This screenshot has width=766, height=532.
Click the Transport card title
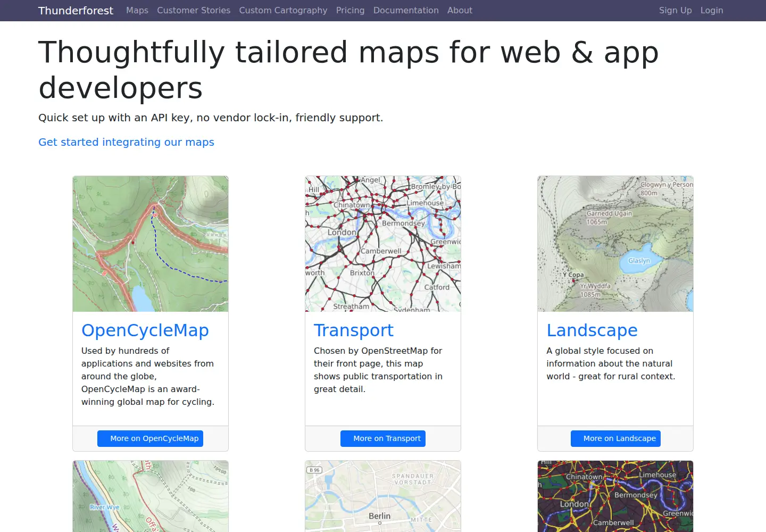click(x=354, y=330)
